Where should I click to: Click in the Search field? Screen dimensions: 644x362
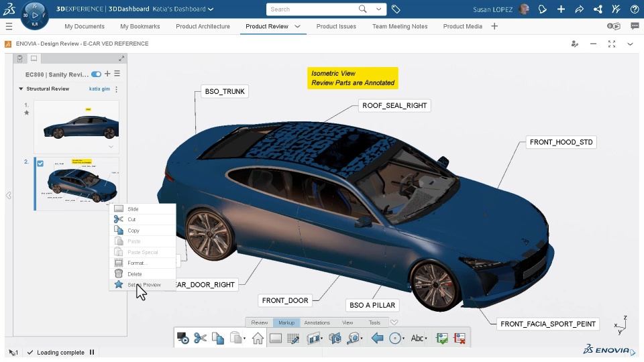pos(312,9)
